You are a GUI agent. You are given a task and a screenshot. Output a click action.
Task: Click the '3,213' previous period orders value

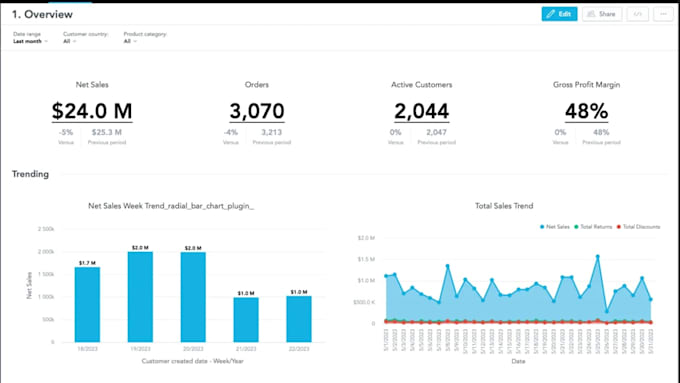pyautogui.click(x=271, y=132)
